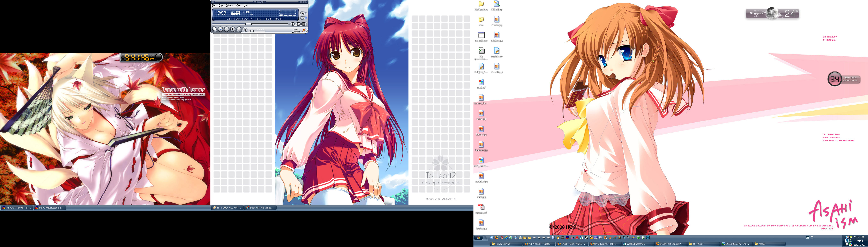Select the natsuki.jpg desktop icon
The height and width of the screenshot is (247, 868).
(497, 68)
